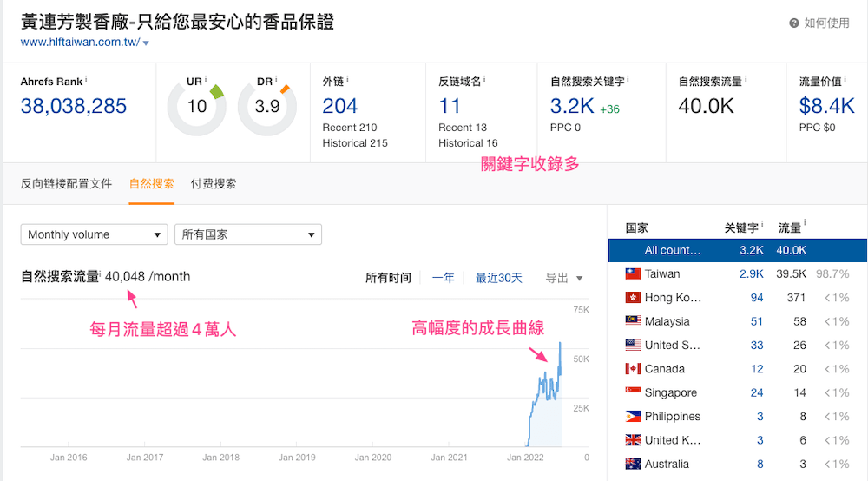Click the DR 3.9 donut gauge
This screenshot has width=868, height=481.
(266, 106)
